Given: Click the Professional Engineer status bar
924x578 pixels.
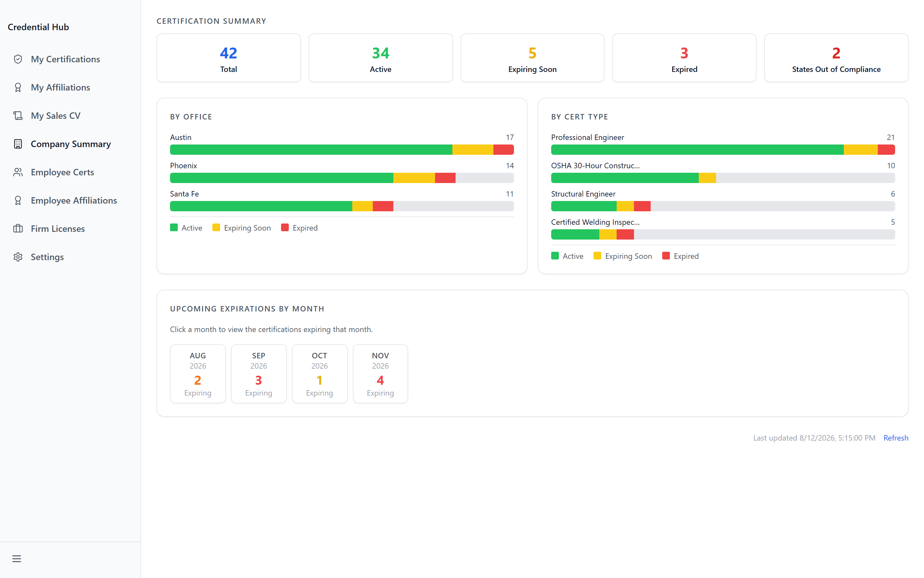Looking at the screenshot, I should point(723,149).
